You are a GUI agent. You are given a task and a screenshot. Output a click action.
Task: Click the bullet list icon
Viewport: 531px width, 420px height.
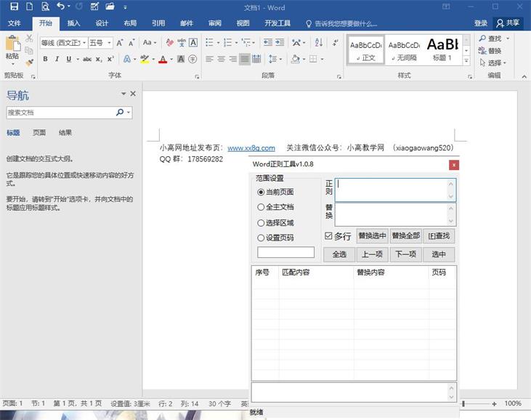[210, 42]
